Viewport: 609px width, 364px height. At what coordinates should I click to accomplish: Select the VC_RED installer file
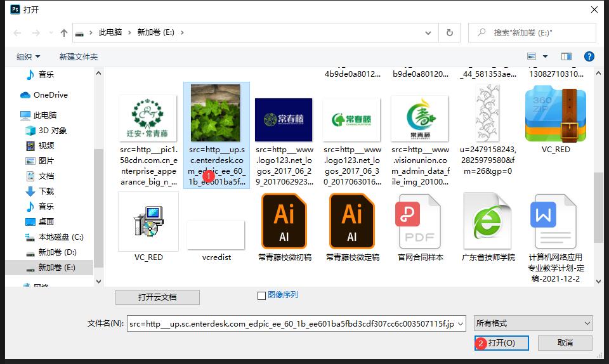click(x=148, y=227)
